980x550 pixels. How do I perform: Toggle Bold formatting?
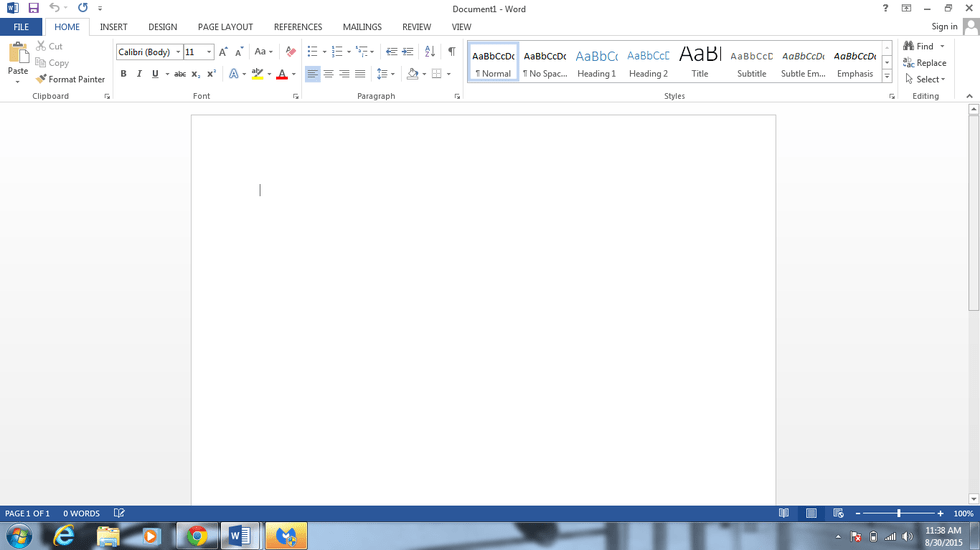click(124, 74)
